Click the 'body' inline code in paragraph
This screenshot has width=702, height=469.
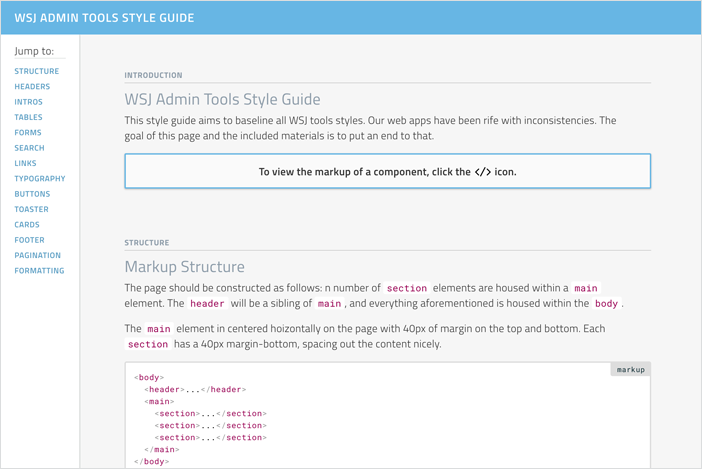click(x=606, y=303)
